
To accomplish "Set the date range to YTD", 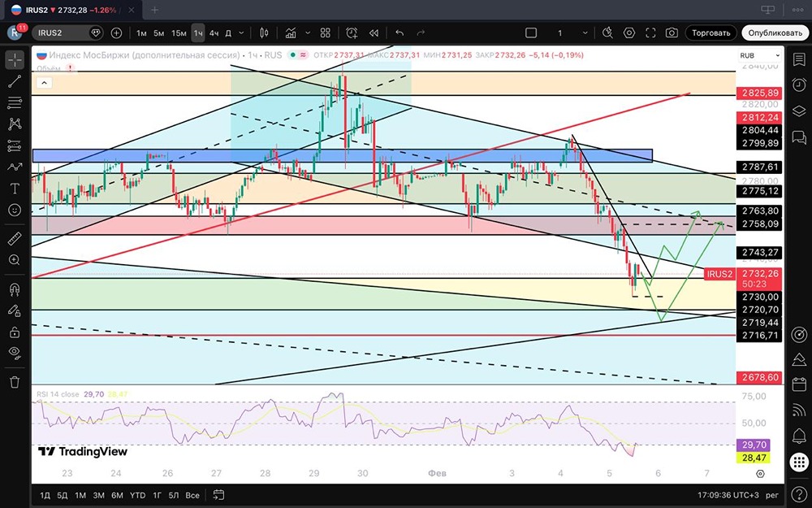I will click(x=137, y=495).
